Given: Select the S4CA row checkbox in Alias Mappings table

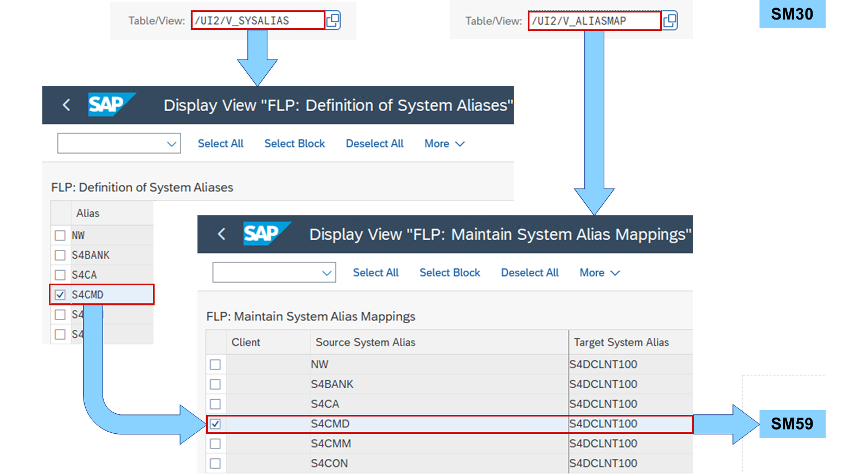Looking at the screenshot, I should click(x=215, y=404).
